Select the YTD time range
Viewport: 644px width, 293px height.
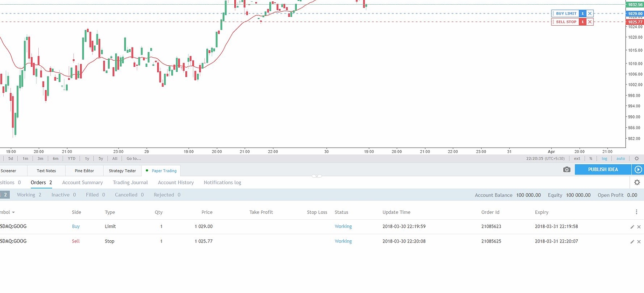pos(71,158)
